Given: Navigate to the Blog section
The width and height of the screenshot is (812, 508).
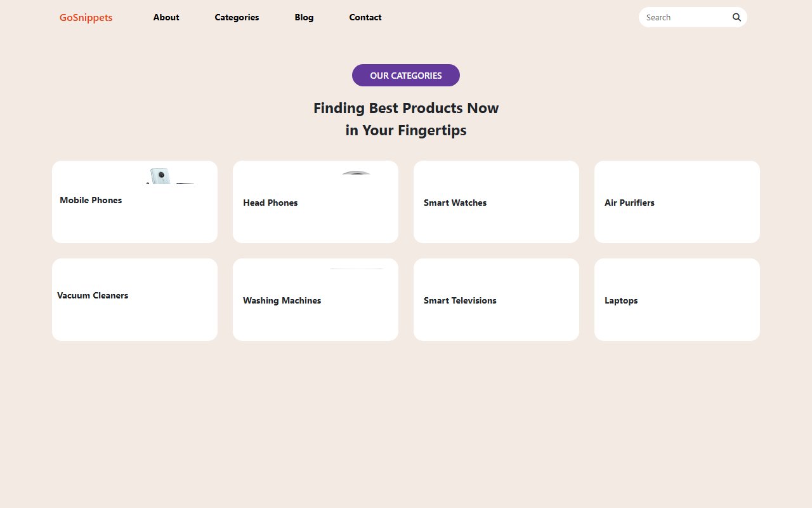Looking at the screenshot, I should pos(304,17).
